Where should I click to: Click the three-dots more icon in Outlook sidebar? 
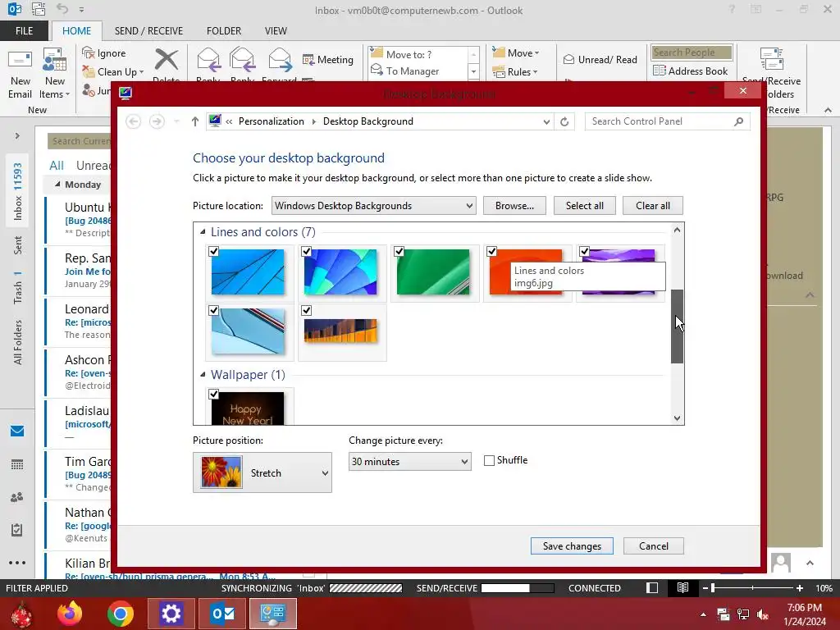[17, 563]
